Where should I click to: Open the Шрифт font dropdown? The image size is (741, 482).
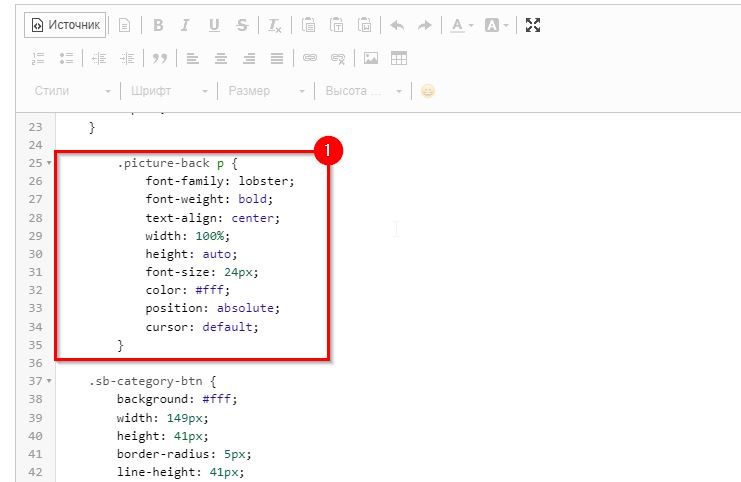(x=170, y=91)
